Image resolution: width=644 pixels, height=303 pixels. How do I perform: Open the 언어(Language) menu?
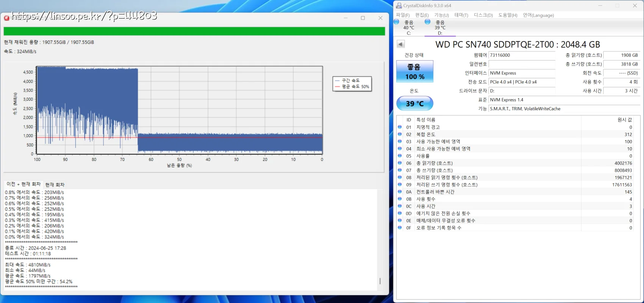tap(538, 15)
